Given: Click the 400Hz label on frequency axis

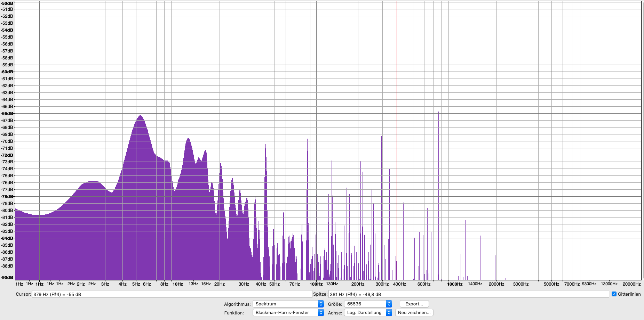Looking at the screenshot, I should (x=399, y=284).
